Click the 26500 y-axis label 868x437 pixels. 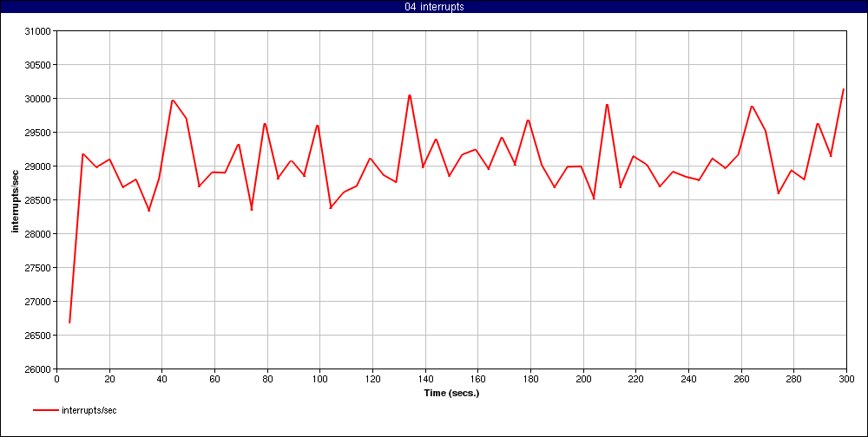pos(38,336)
